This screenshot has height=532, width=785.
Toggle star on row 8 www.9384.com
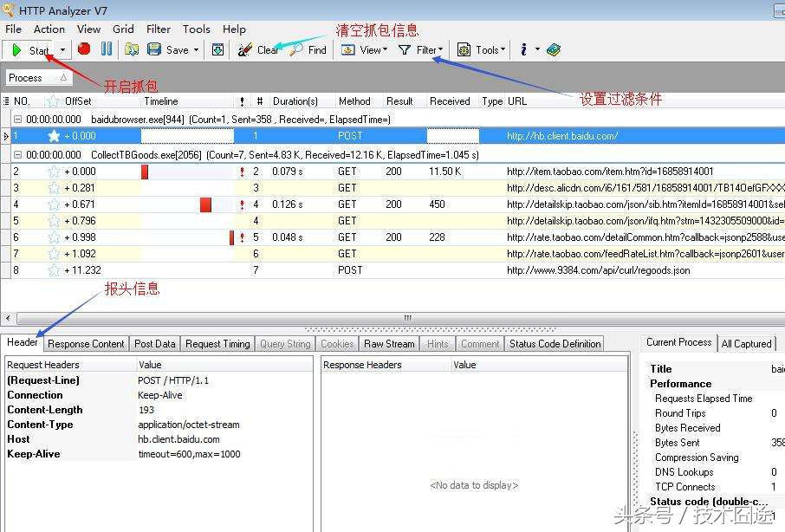pos(54,270)
